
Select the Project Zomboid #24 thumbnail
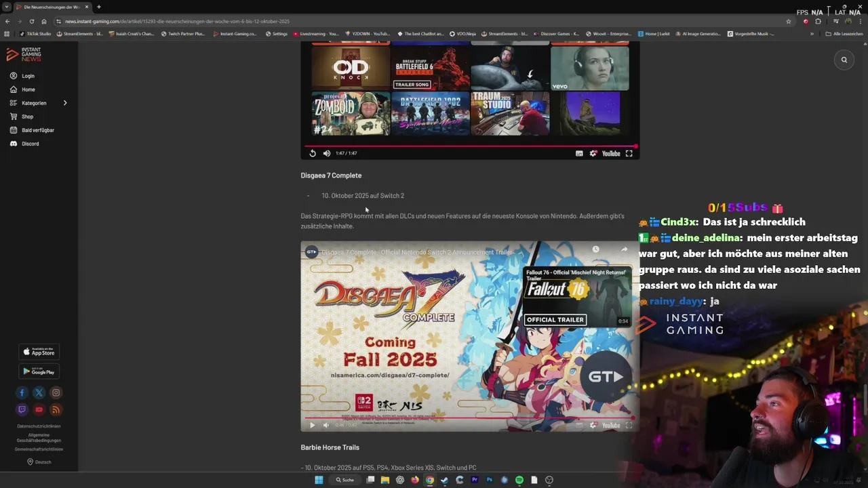click(351, 114)
